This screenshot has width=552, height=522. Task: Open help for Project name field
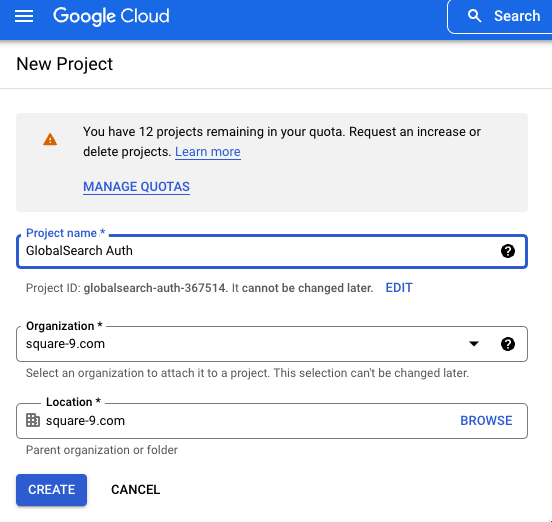[508, 251]
